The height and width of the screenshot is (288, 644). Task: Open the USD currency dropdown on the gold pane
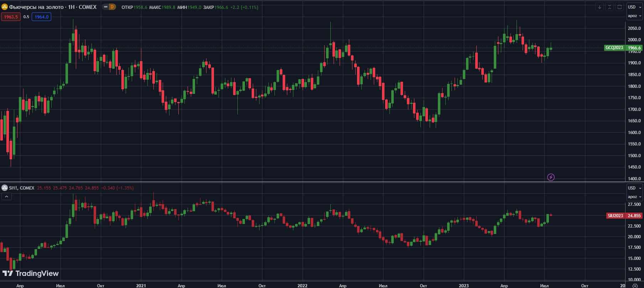[634, 7]
